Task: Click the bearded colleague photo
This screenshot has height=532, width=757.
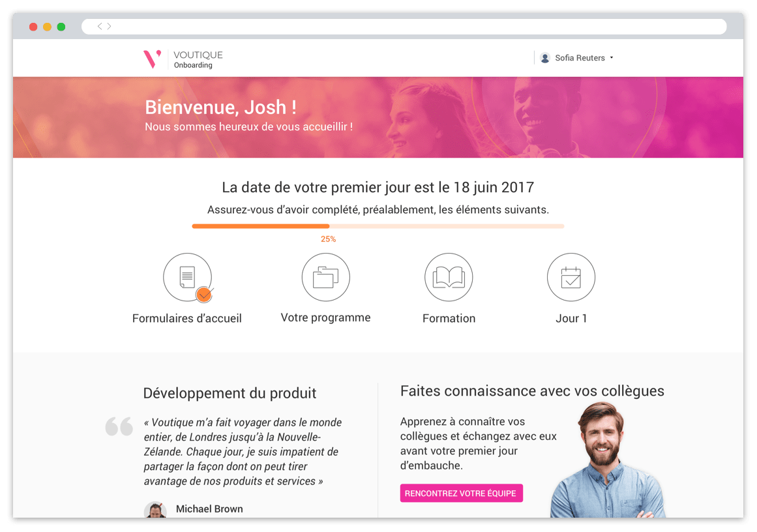Action: pyautogui.click(x=608, y=460)
